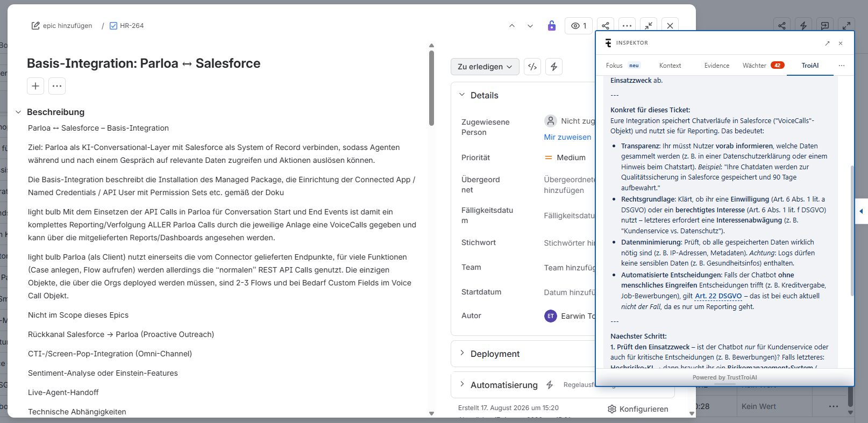Expand the Automatisierung section
Image resolution: width=868 pixels, height=423 pixels.
(x=462, y=384)
